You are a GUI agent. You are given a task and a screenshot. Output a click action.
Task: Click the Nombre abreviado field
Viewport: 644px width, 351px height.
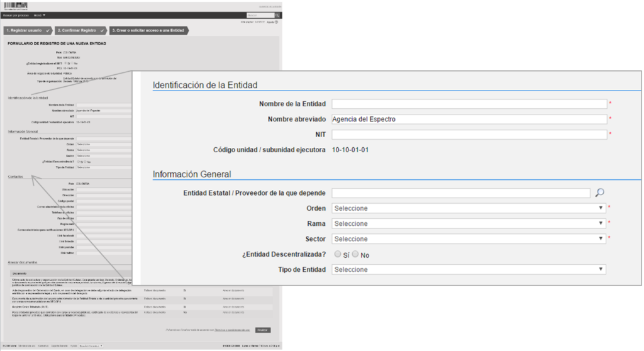pyautogui.click(x=469, y=119)
